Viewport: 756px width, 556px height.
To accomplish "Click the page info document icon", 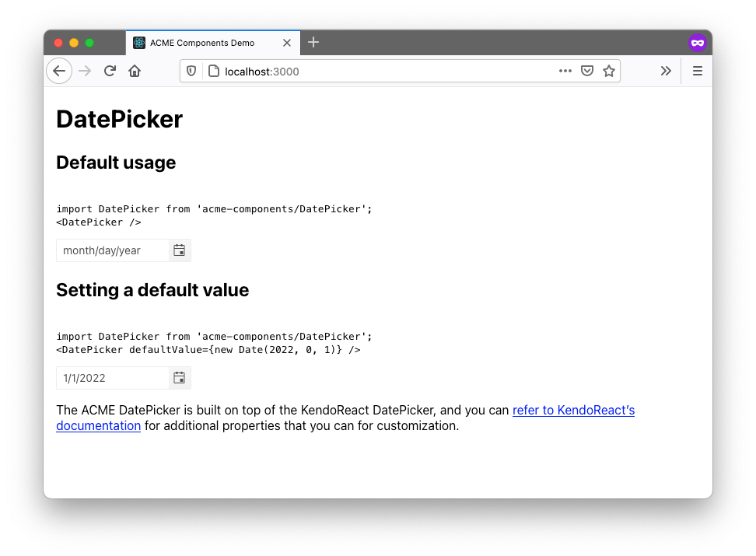I will [x=214, y=72].
